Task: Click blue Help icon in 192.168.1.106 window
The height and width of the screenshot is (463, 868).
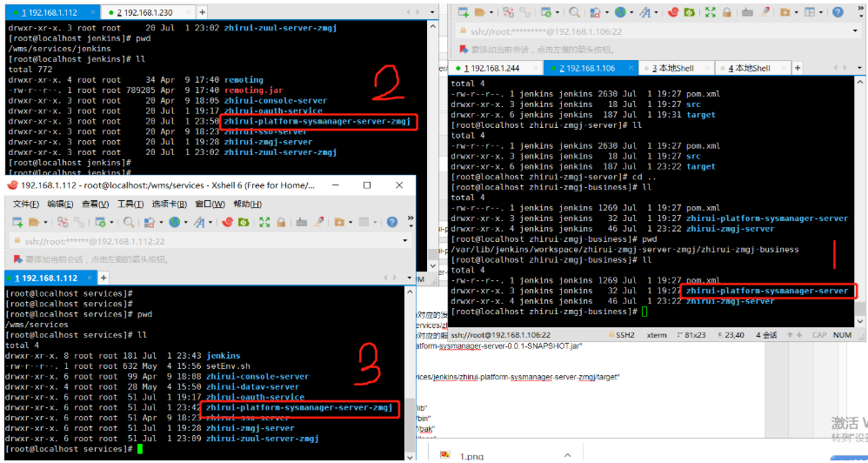Action: coord(838,11)
